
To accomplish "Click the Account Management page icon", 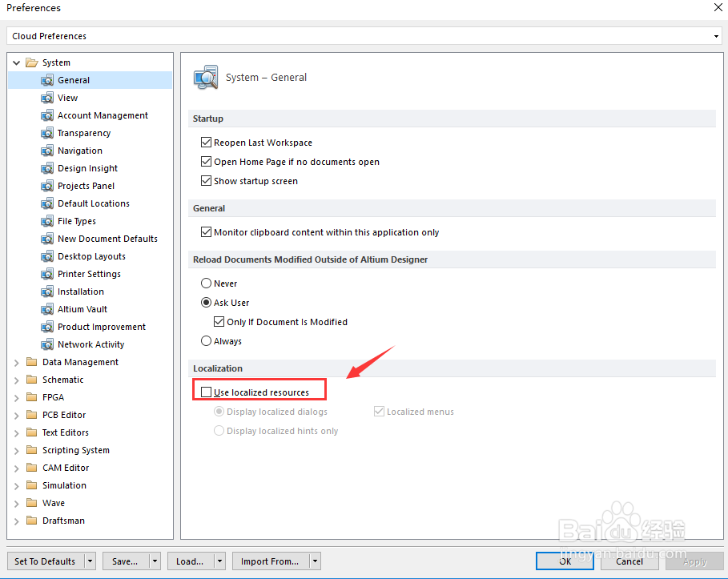I will click(x=47, y=115).
